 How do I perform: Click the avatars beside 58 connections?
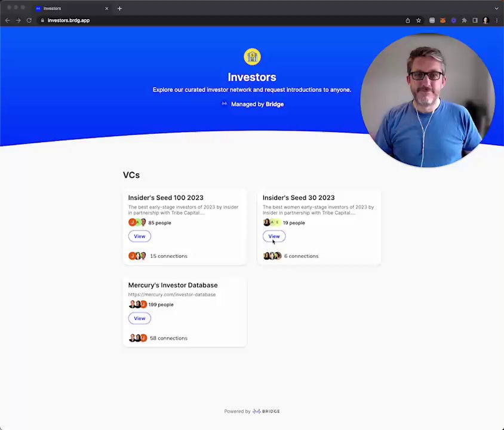[x=138, y=338]
